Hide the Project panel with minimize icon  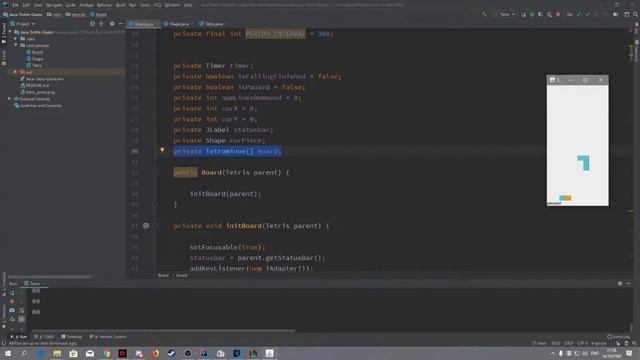(120, 24)
